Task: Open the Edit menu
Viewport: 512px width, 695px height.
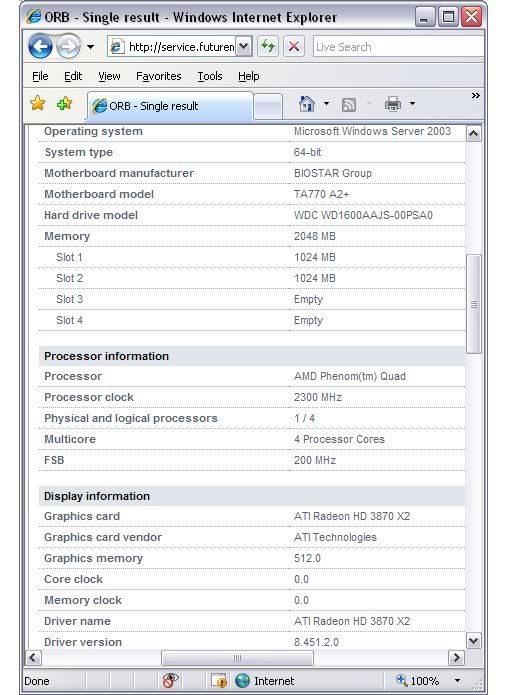Action: tap(73, 76)
